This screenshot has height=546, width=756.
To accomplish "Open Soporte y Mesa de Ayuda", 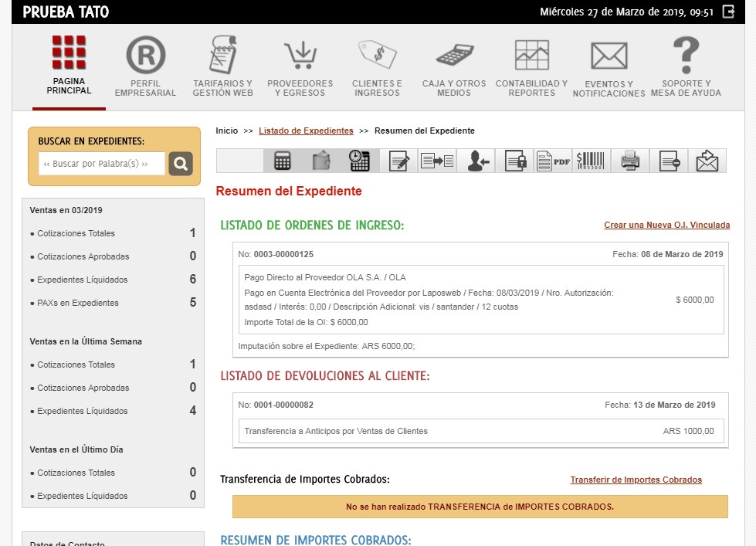I will tap(686, 66).
